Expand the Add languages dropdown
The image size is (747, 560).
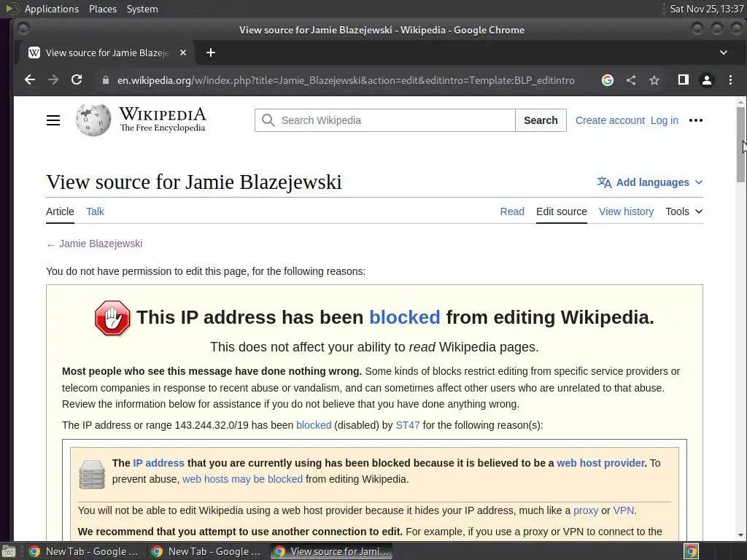pyautogui.click(x=650, y=182)
